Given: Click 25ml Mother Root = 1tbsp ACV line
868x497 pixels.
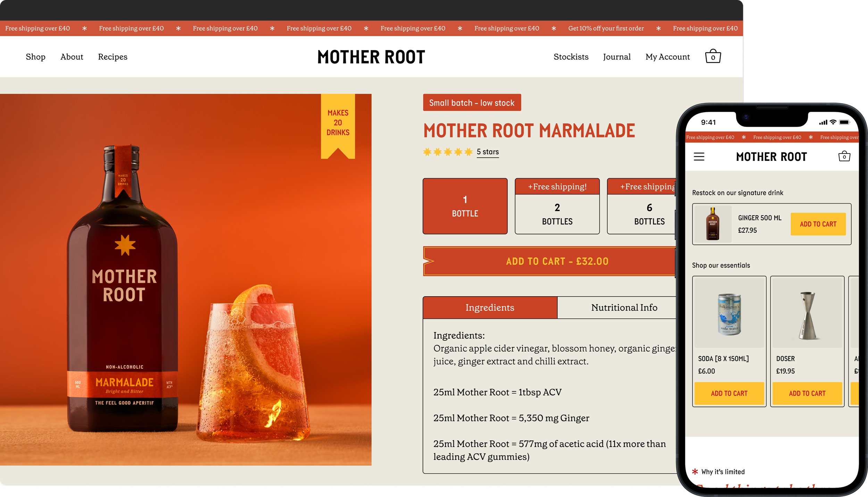Looking at the screenshot, I should tap(497, 392).
